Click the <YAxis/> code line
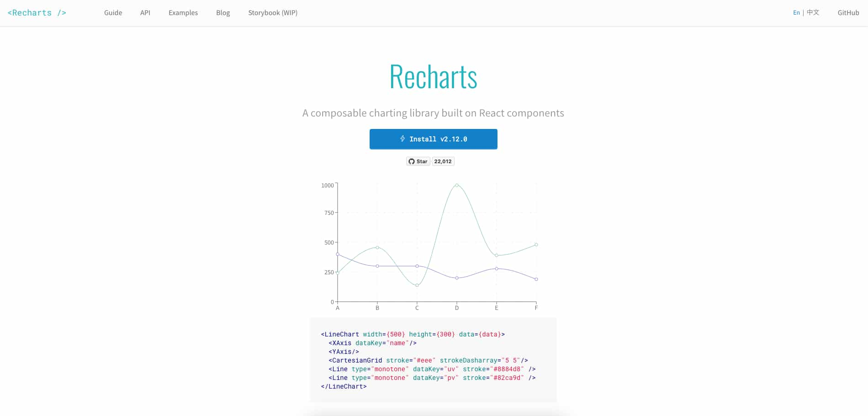The width and height of the screenshot is (868, 416). point(344,352)
